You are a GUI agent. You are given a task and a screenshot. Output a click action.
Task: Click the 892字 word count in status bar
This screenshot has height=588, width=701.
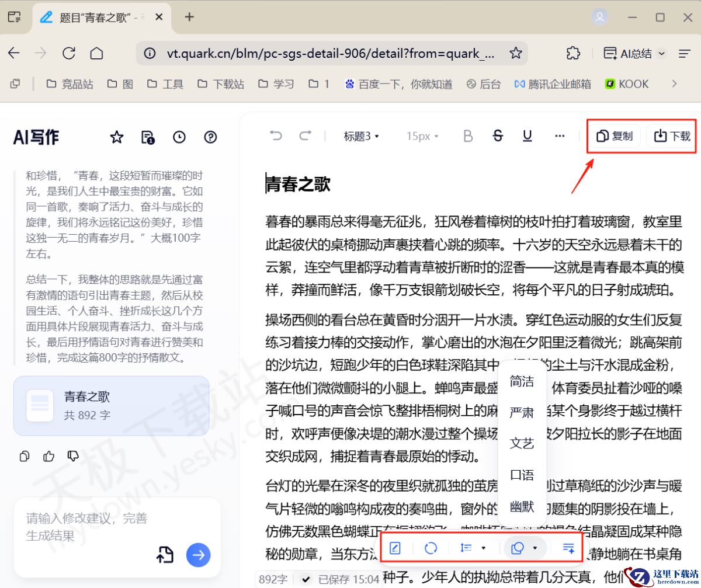point(273,579)
